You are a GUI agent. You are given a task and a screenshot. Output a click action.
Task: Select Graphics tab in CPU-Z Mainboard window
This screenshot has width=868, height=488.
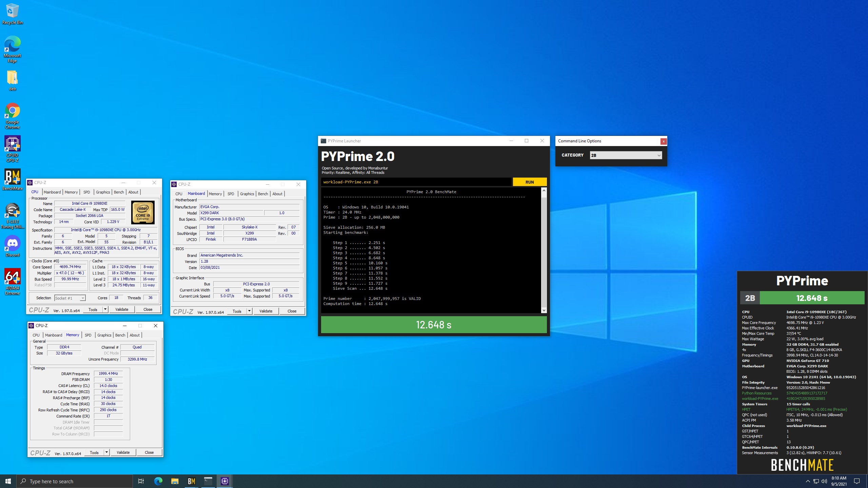tap(247, 194)
